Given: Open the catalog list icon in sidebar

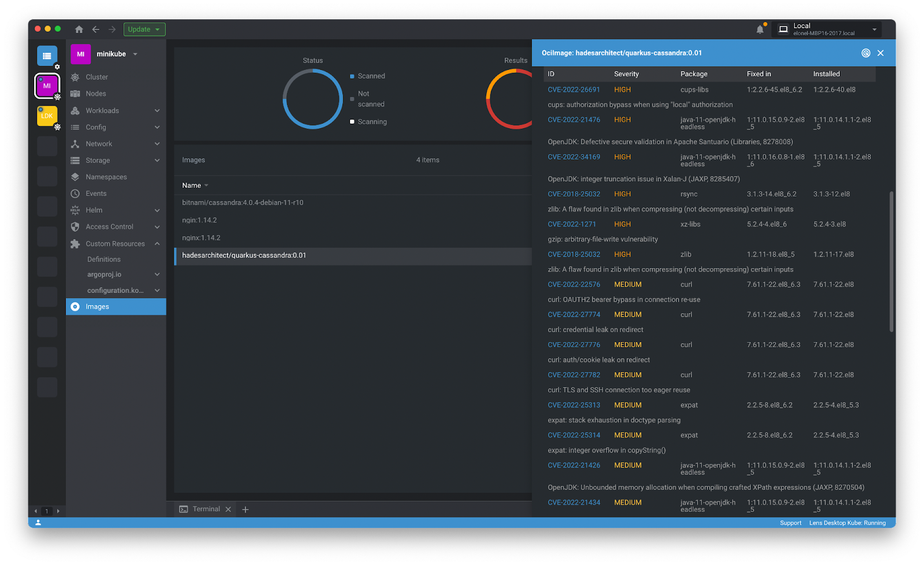Looking at the screenshot, I should pos(47,56).
